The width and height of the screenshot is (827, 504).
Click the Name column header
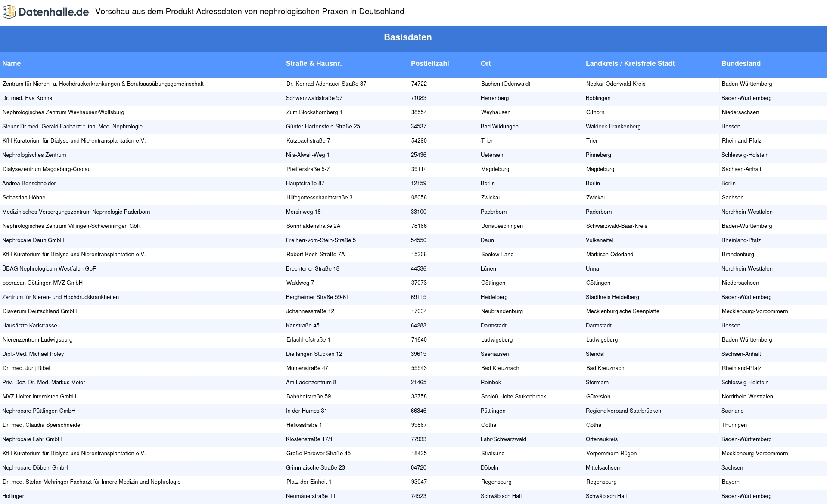(12, 63)
